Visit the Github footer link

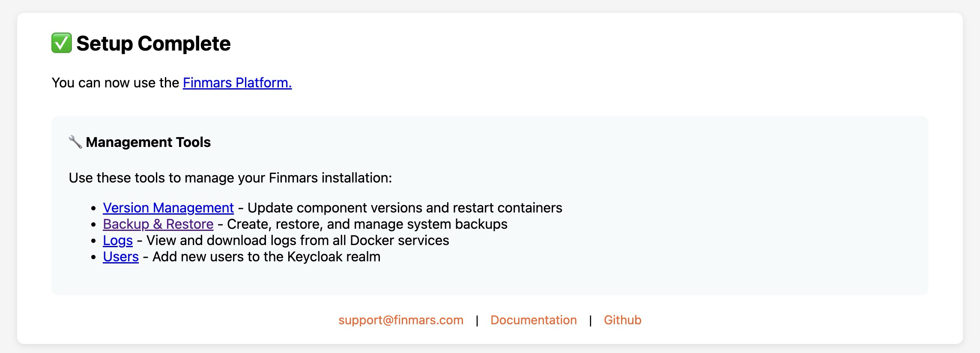[622, 320]
